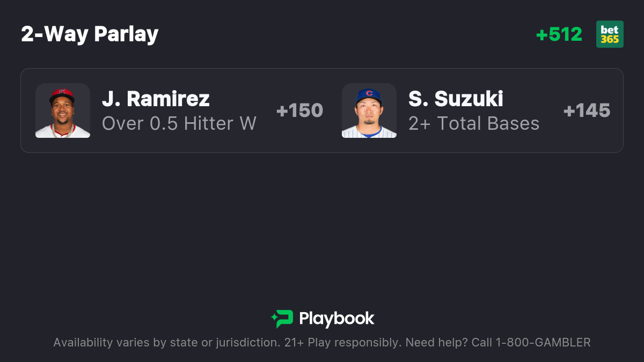644x362 pixels.
Task: Click the S. Suzuki player name
Action: pos(456,99)
